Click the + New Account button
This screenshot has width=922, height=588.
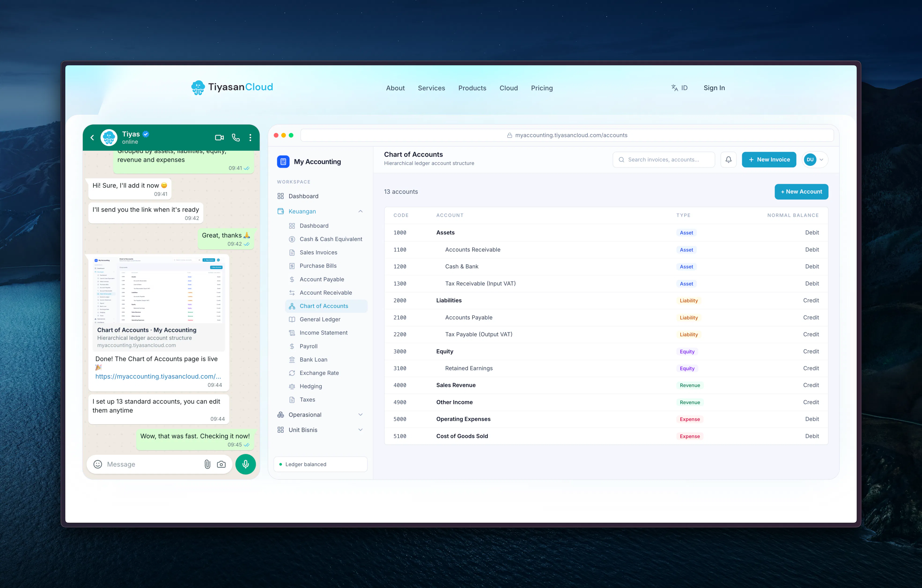click(801, 192)
